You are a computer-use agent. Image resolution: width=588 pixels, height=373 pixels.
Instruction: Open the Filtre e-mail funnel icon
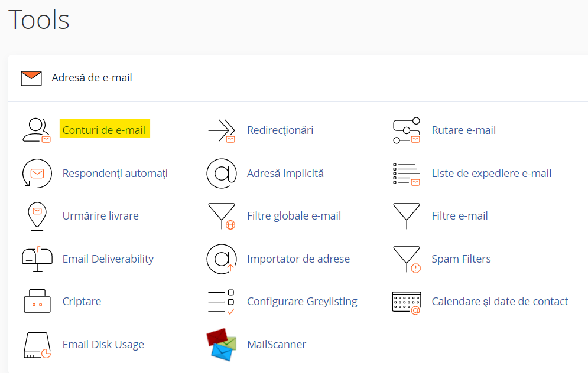tap(407, 216)
